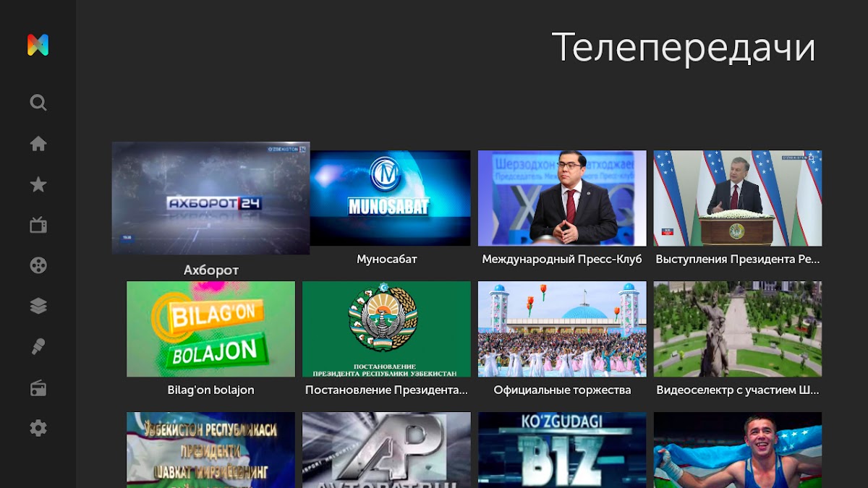Open collections via the stacked layers icon
The width and height of the screenshot is (868, 488).
(x=38, y=306)
